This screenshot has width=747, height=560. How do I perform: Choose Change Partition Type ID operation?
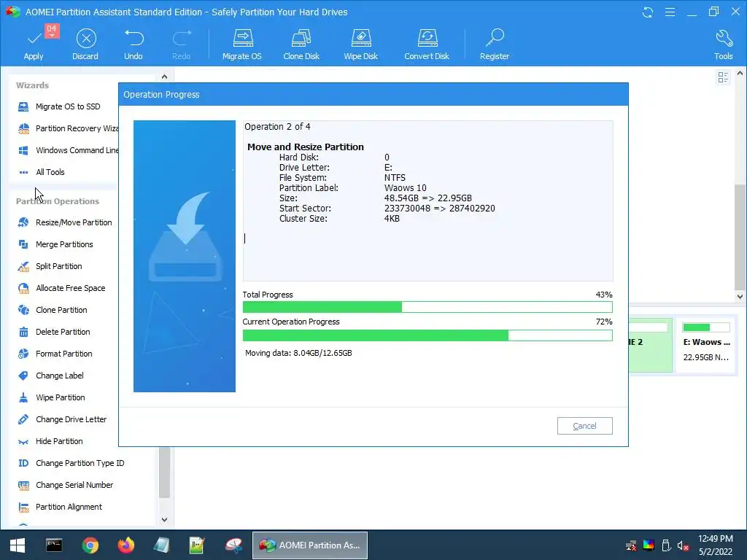pyautogui.click(x=71, y=463)
